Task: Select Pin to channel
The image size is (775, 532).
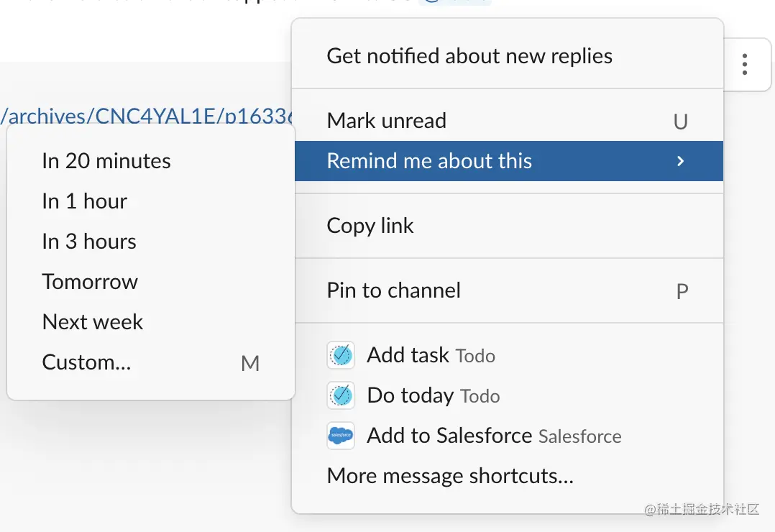Action: [393, 290]
